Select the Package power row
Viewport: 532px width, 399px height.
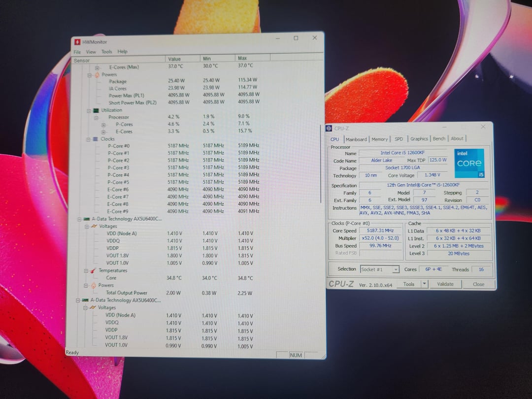coord(183,81)
